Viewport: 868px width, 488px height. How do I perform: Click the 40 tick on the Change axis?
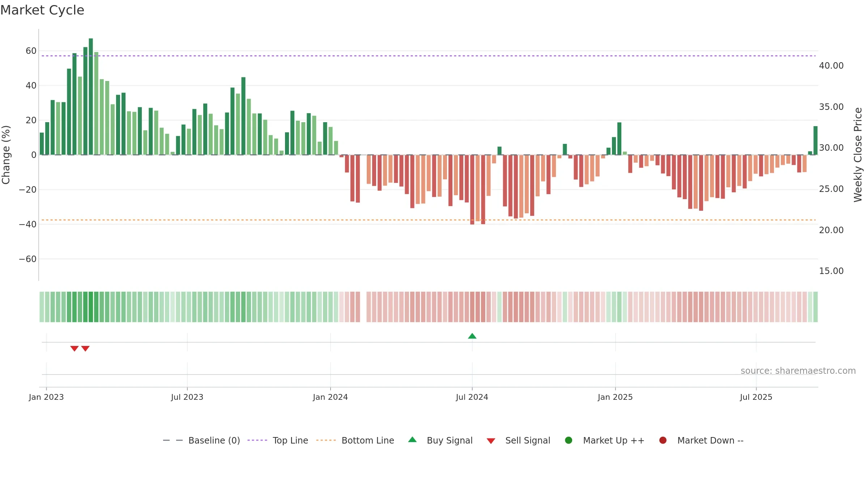(31, 86)
